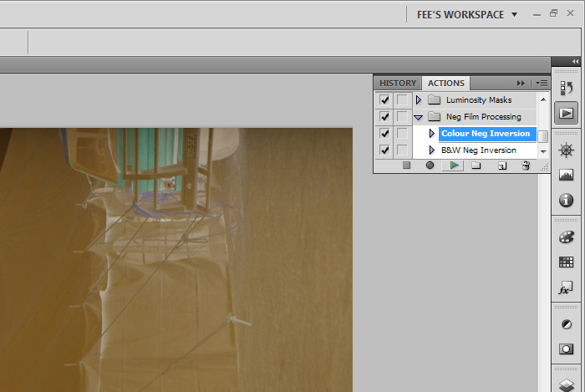Open the History panel icon in dock

point(566,89)
